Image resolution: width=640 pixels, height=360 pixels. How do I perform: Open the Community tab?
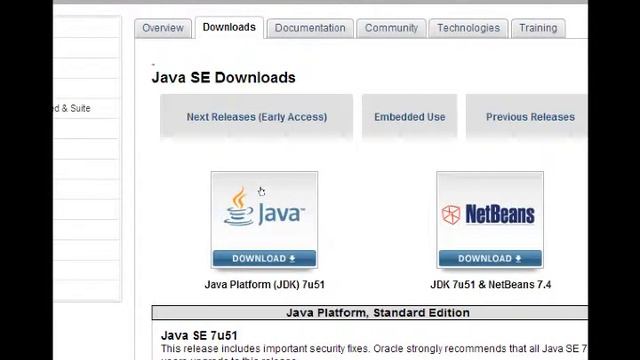[391, 28]
